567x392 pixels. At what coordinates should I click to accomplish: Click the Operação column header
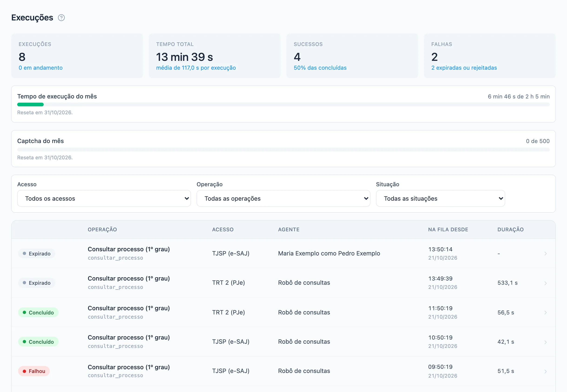pyautogui.click(x=102, y=229)
